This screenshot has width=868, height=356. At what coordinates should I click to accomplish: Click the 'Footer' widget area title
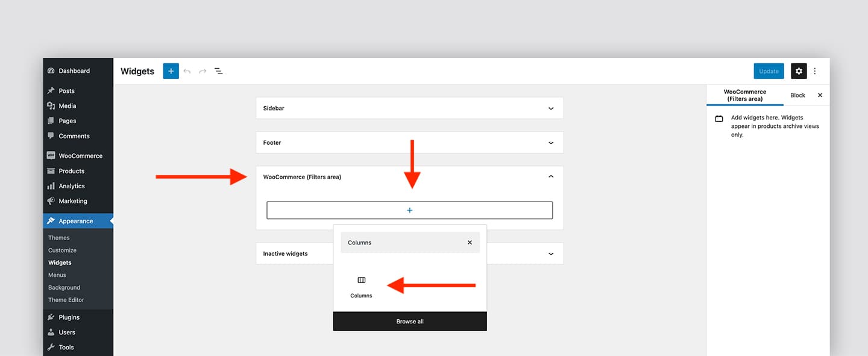272,143
